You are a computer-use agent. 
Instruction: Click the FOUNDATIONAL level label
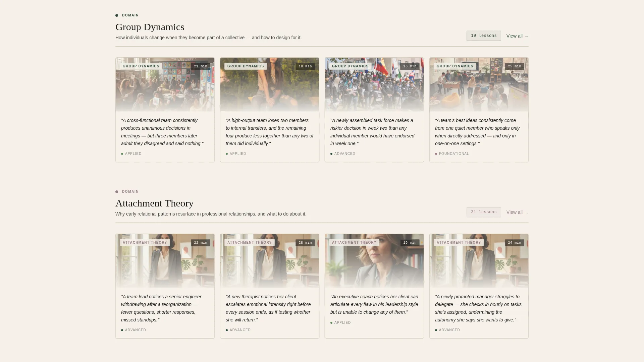point(454,154)
